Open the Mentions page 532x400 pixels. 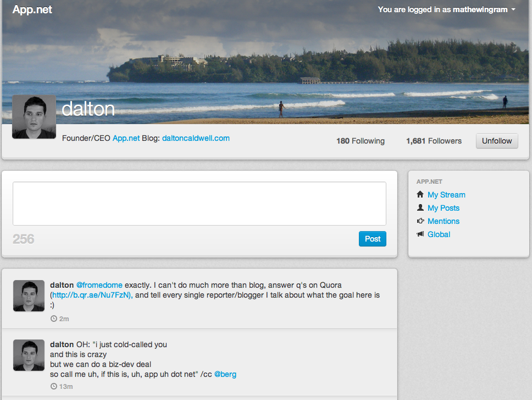[443, 221]
